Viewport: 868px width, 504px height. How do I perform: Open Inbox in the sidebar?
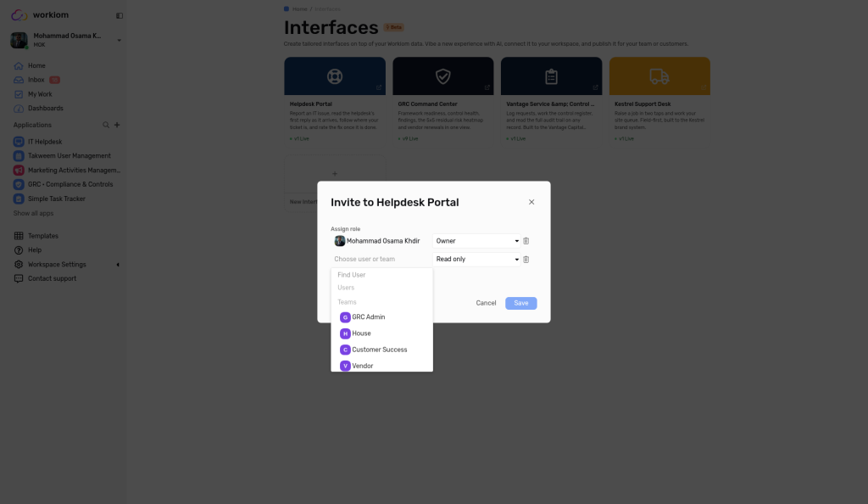pyautogui.click(x=36, y=80)
